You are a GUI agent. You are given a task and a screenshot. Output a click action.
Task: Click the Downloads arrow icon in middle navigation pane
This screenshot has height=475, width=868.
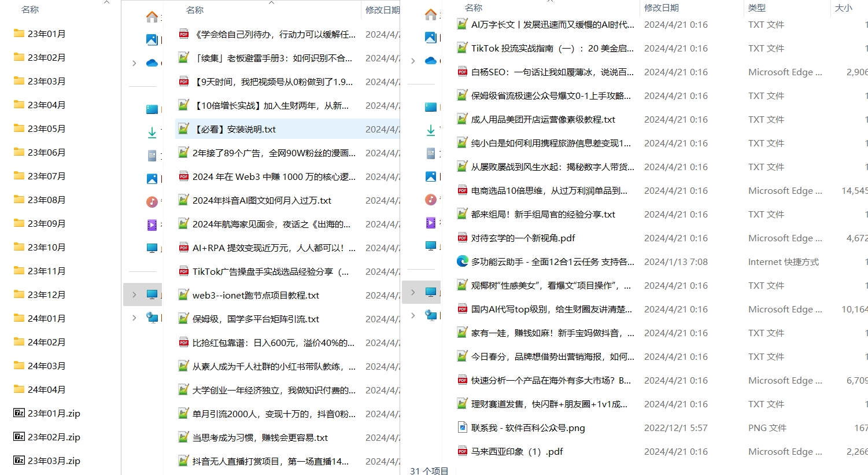[152, 132]
